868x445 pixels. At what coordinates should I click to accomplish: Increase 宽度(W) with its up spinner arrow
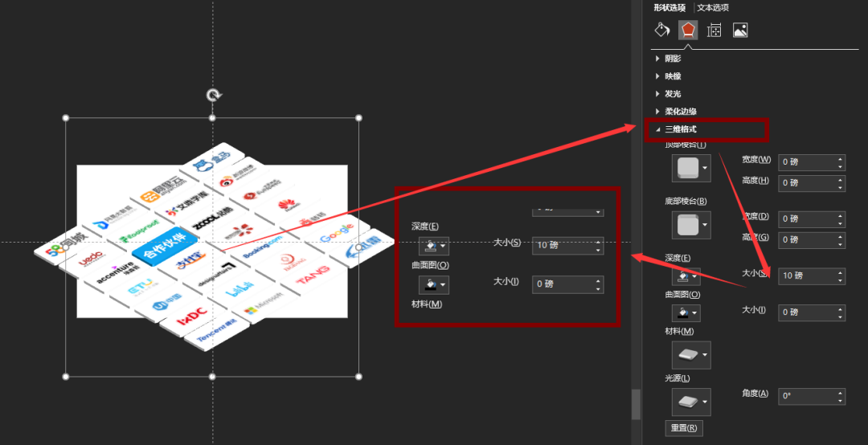pos(841,159)
